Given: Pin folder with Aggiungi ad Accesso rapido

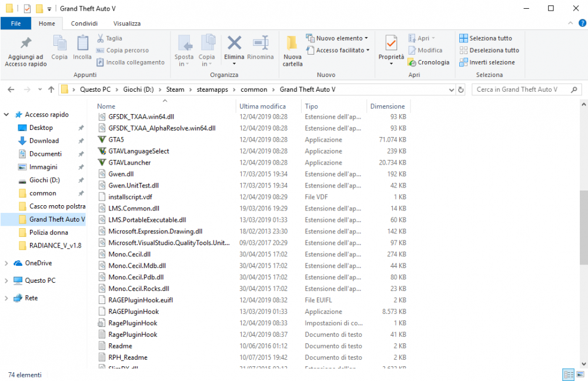Looking at the screenshot, I should pyautogui.click(x=26, y=51).
